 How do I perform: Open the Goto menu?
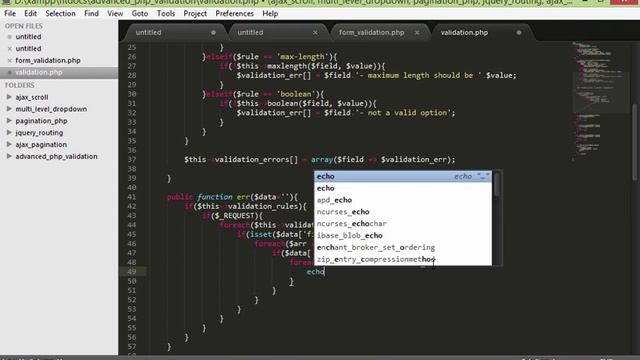tap(140, 13)
